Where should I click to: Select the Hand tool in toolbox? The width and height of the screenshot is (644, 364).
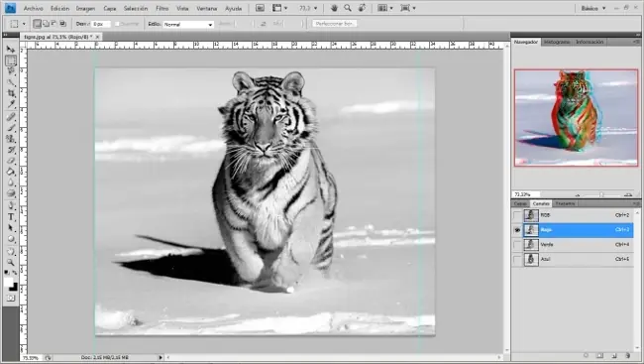(11, 251)
